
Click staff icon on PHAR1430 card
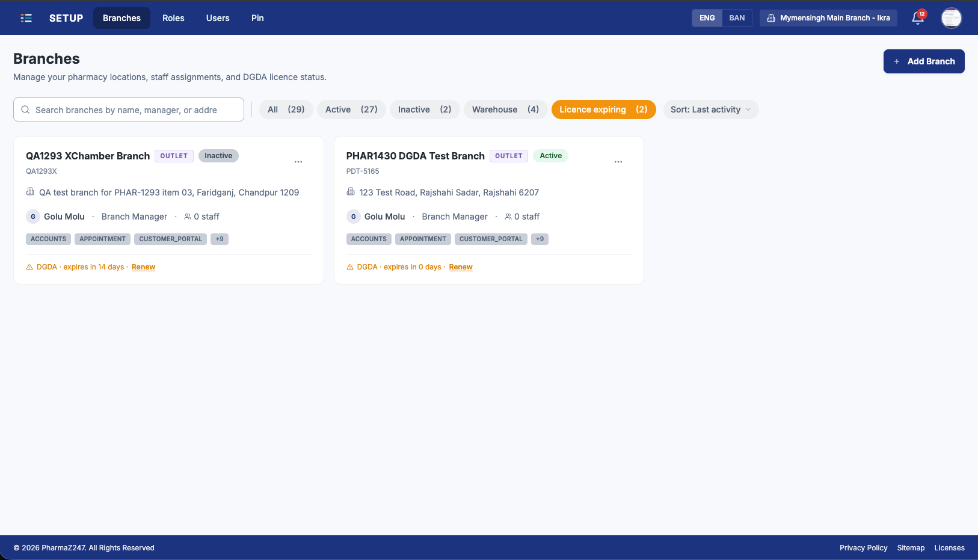(508, 217)
